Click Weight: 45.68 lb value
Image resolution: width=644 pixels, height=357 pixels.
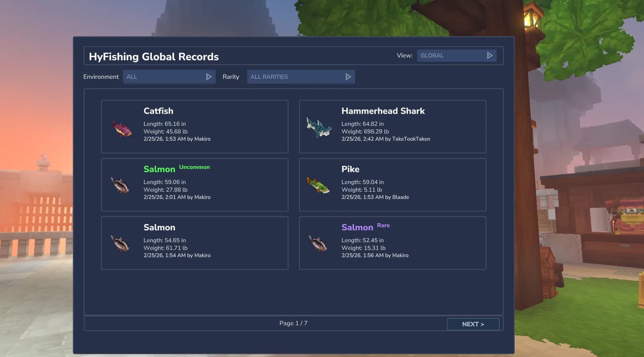pyautogui.click(x=165, y=132)
